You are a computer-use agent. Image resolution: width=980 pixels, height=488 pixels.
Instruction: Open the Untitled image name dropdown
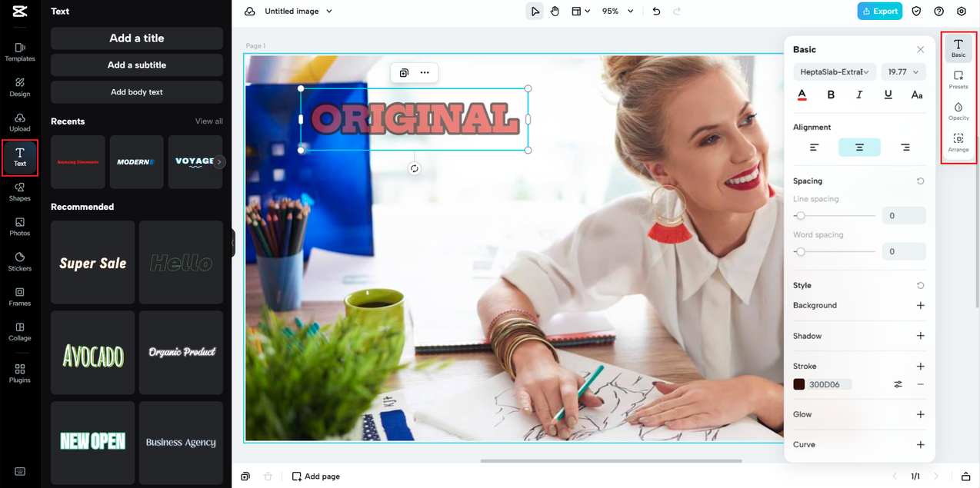[298, 12]
